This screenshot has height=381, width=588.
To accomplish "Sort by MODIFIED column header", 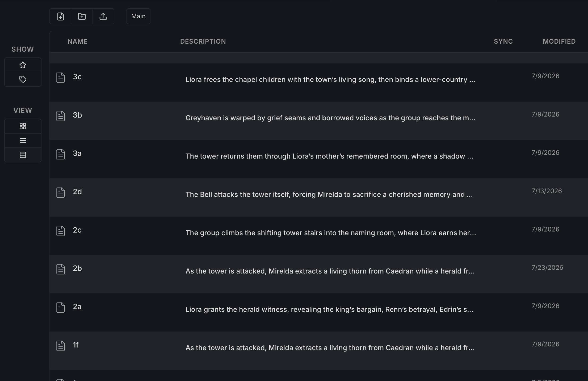I will (559, 42).
